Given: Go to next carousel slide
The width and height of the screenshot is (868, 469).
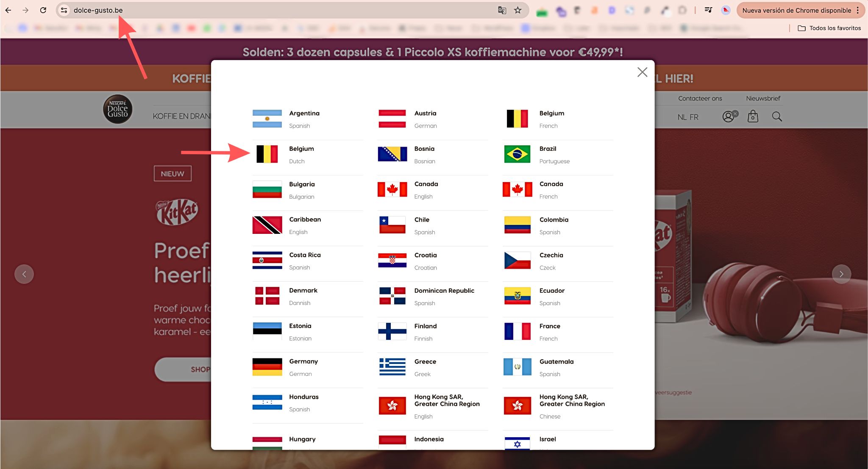Looking at the screenshot, I should (841, 274).
